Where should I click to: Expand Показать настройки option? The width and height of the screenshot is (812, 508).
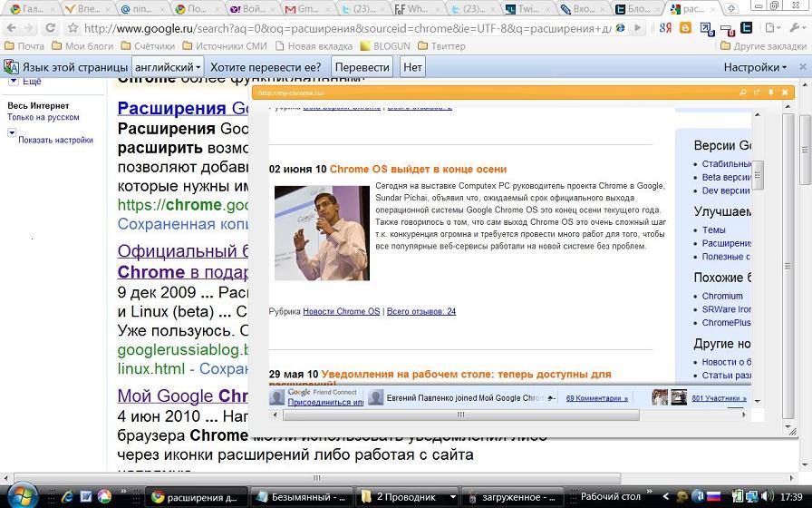click(55, 140)
